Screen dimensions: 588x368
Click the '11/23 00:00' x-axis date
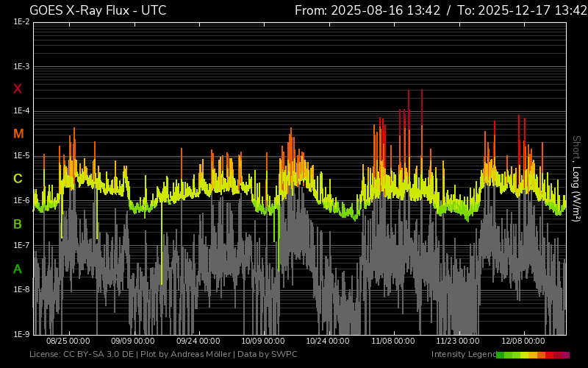(458, 341)
